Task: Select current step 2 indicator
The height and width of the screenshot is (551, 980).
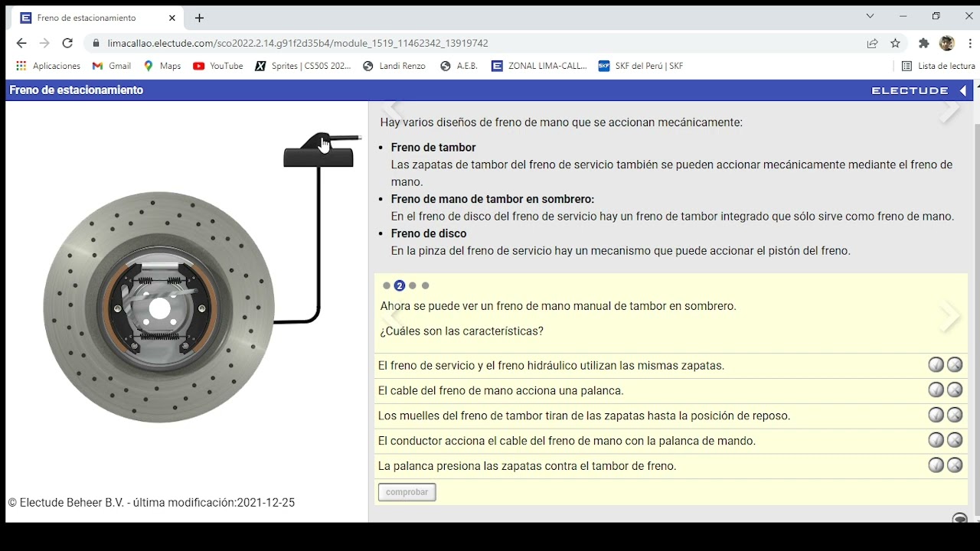Action: pyautogui.click(x=400, y=285)
